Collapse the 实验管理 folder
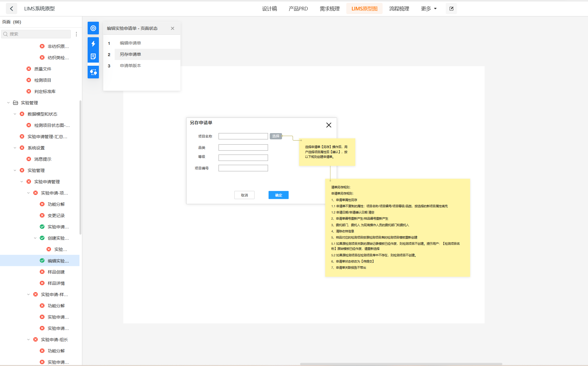This screenshot has width=588, height=366. (x=8, y=103)
